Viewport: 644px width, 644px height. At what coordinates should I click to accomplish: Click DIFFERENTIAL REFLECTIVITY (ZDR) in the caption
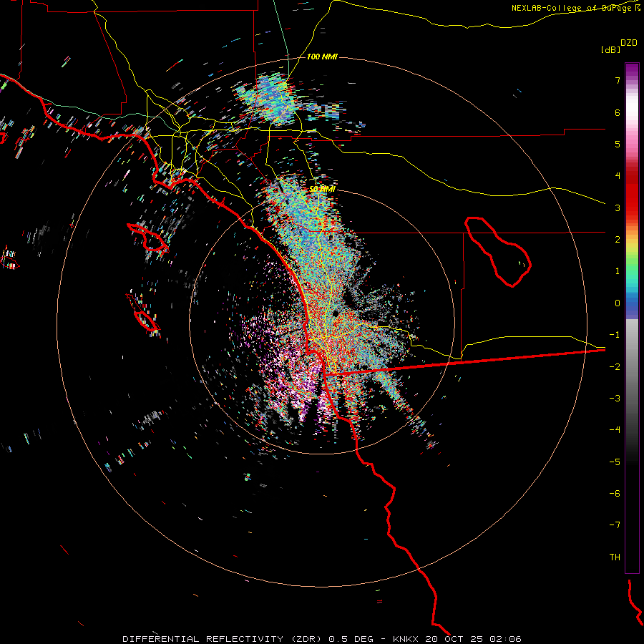click(222, 639)
